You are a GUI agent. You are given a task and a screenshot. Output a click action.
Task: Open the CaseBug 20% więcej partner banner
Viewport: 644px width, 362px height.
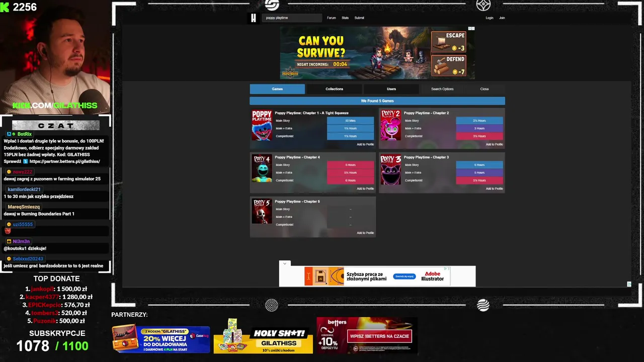coord(161,339)
